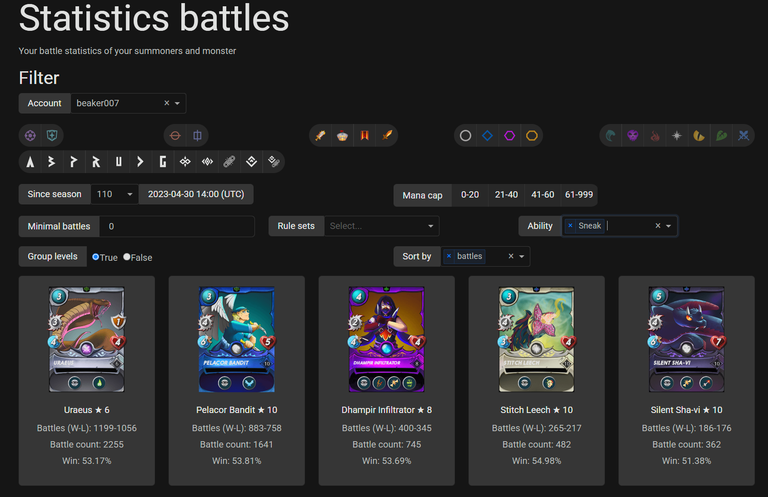Toggle the orange flaming sword match filter
Image resolution: width=768 pixels, height=497 pixels.
point(387,136)
